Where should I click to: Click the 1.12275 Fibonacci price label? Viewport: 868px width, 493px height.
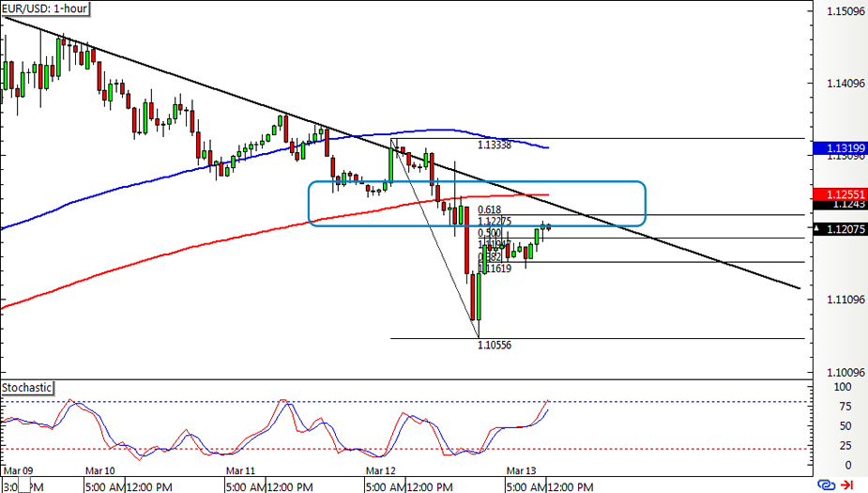click(495, 222)
